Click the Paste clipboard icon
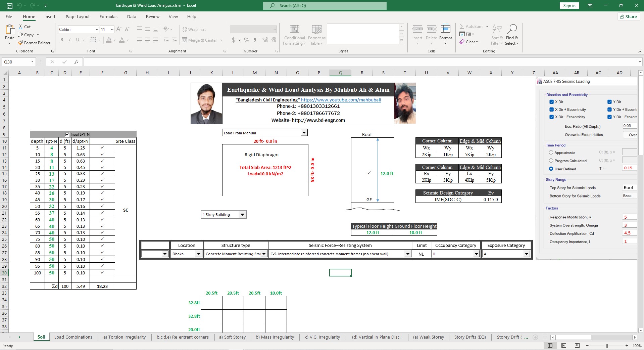 [x=10, y=30]
